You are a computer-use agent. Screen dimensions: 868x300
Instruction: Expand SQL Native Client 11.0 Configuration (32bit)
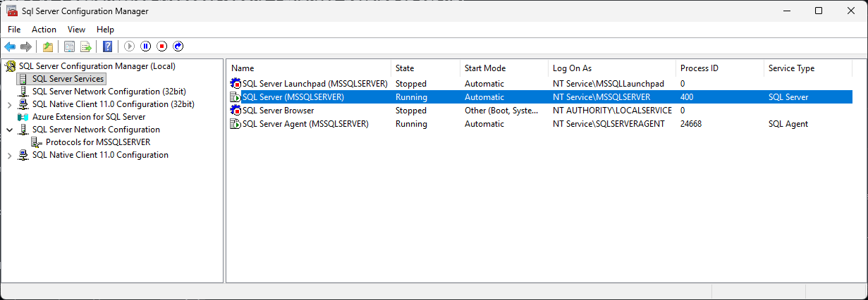[x=9, y=104]
